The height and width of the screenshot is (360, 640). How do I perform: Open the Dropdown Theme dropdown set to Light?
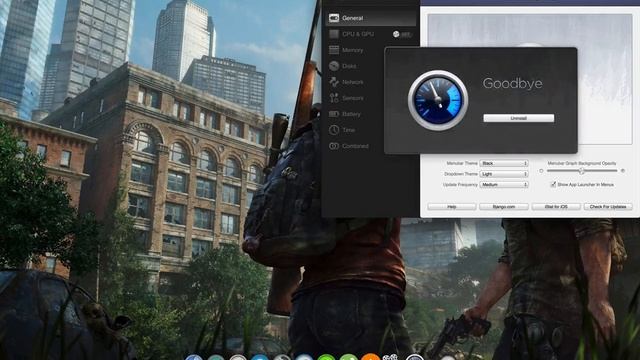[504, 174]
